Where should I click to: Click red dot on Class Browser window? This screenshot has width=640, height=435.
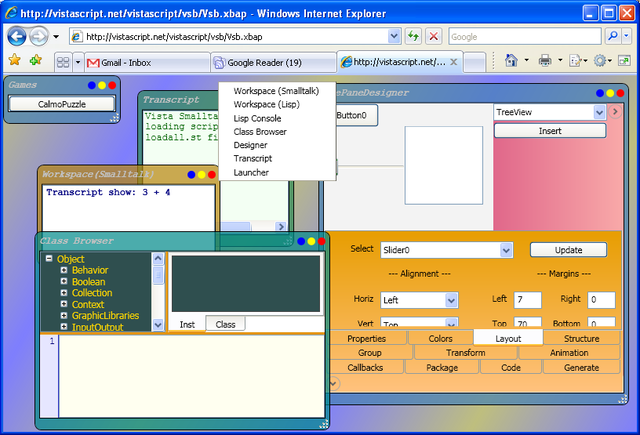[322, 242]
